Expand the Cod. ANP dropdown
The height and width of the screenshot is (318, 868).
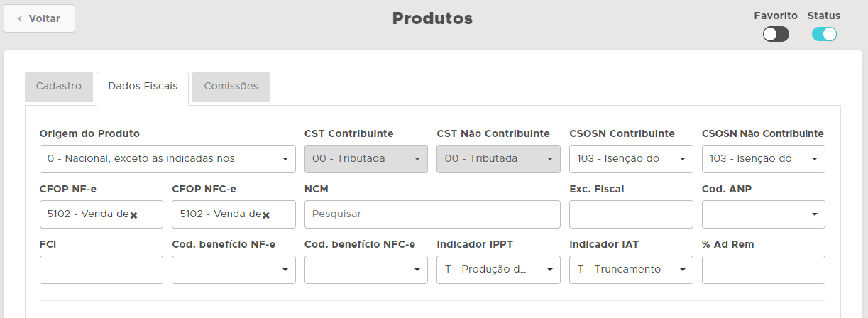(763, 214)
